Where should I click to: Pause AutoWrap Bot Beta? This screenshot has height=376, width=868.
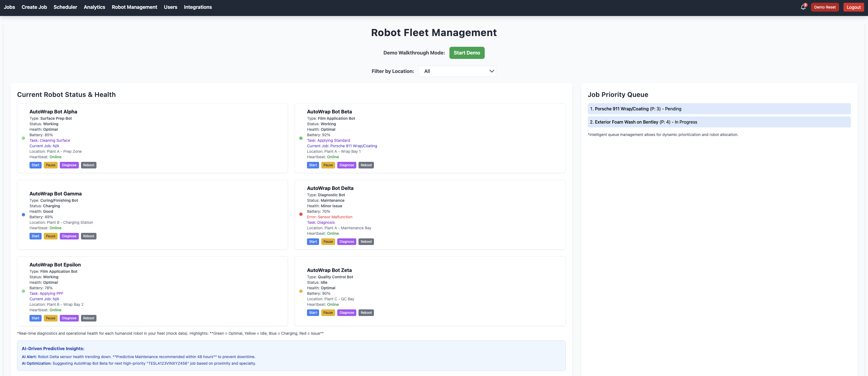click(328, 165)
